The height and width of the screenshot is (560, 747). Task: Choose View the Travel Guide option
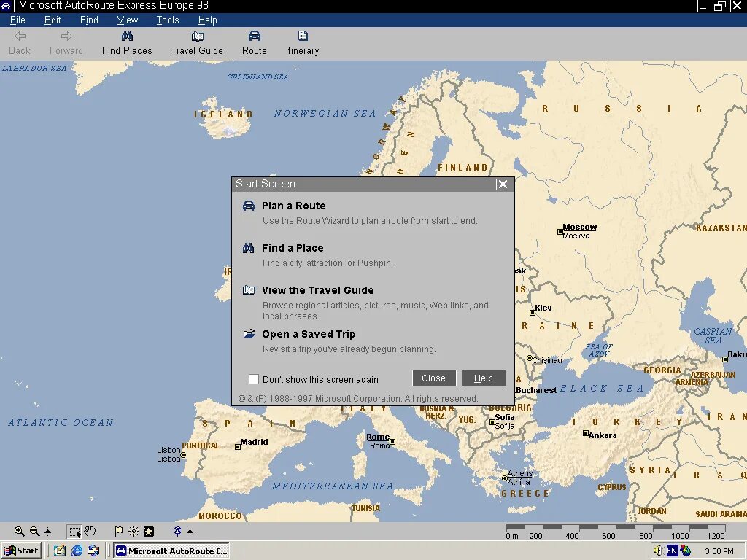coord(318,290)
